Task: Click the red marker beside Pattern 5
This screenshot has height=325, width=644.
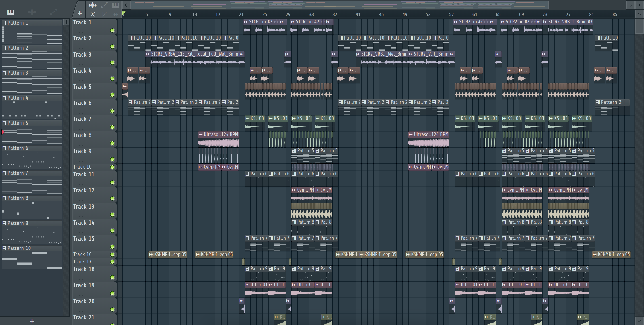Action: pos(3,132)
